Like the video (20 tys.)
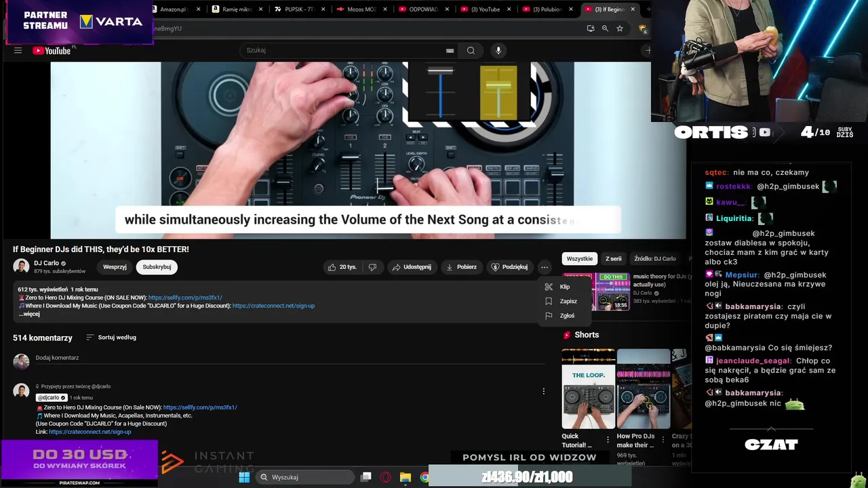The image size is (868, 488). click(342, 267)
